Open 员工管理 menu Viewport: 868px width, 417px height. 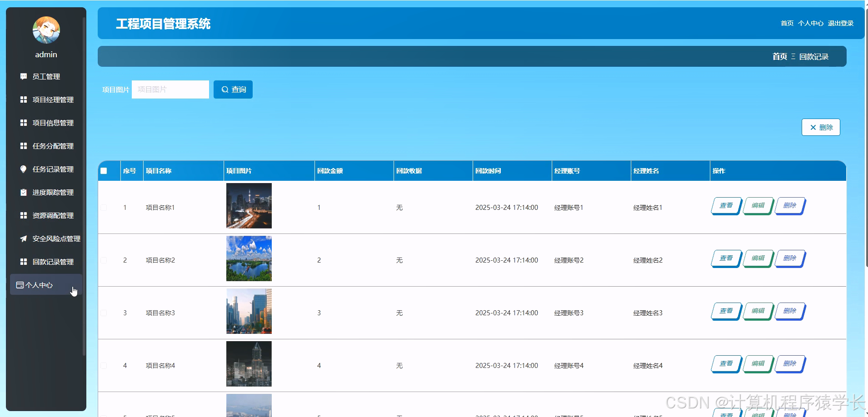(x=46, y=76)
